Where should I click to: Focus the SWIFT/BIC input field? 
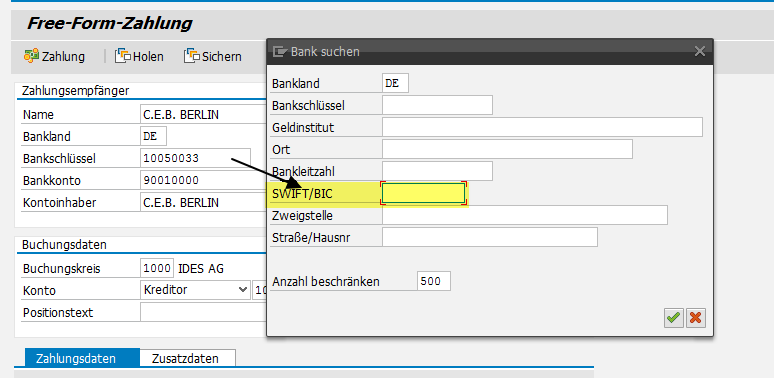[424, 193]
